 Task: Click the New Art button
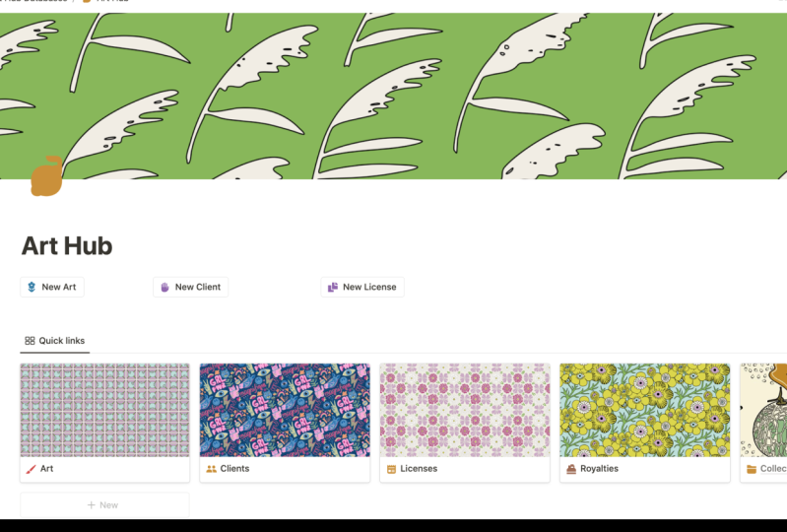52,287
